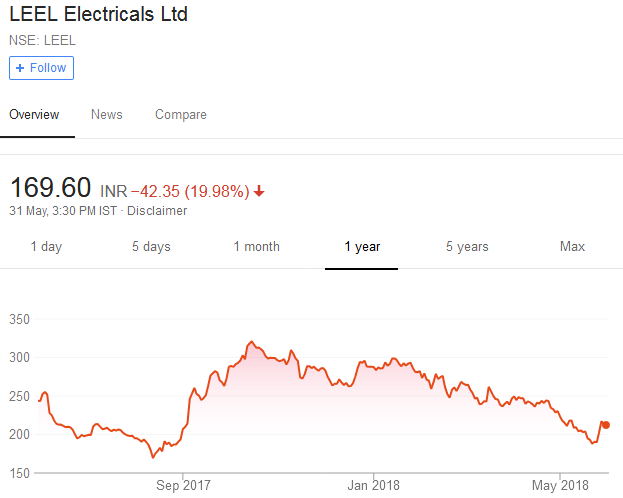Select the 1 day chart range

(x=46, y=247)
